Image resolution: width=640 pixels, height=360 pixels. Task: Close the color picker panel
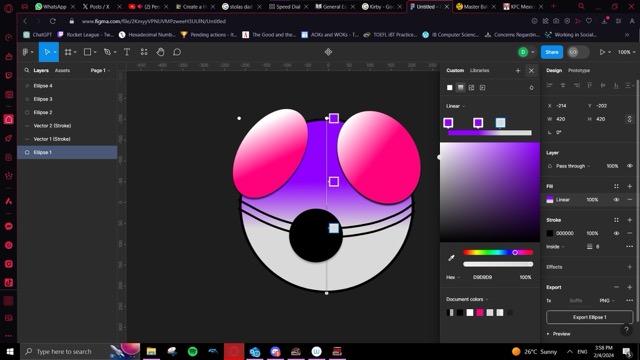(x=531, y=71)
